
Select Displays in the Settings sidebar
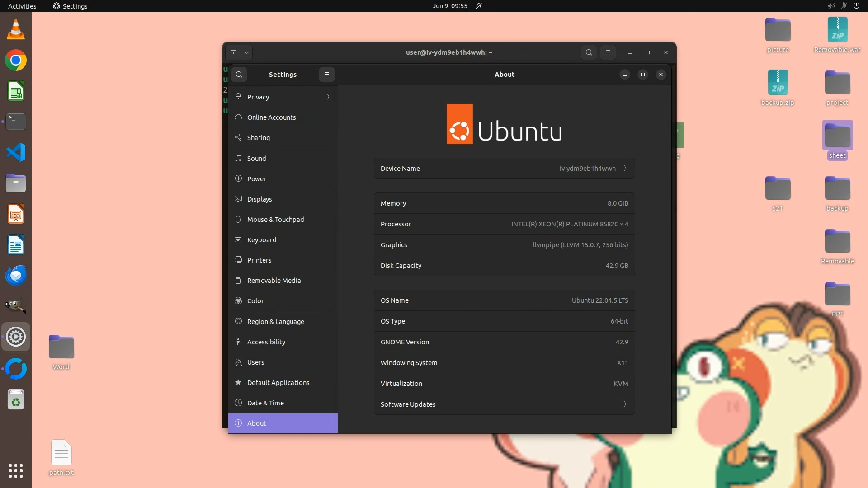259,199
